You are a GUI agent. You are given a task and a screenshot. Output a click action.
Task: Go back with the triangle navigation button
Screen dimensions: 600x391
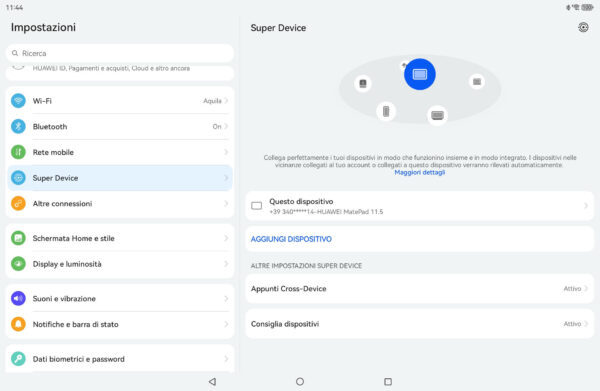tap(212, 381)
